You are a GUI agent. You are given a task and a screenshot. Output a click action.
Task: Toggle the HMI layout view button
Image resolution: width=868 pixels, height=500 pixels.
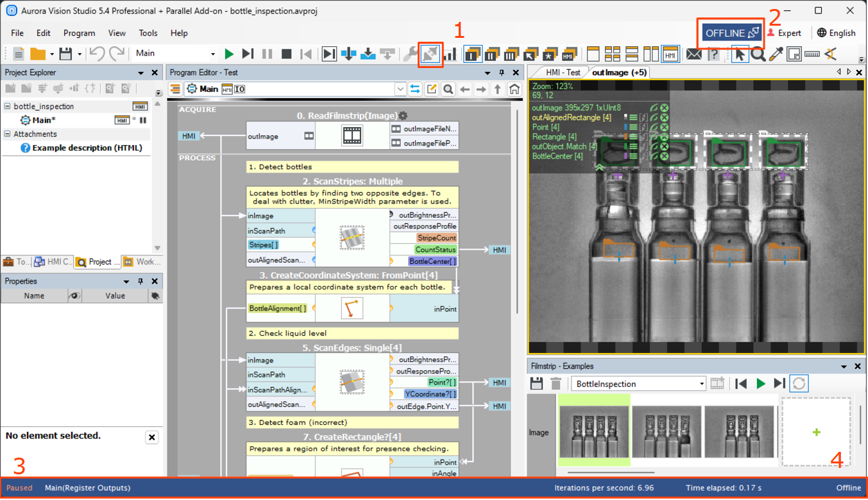[x=671, y=54]
